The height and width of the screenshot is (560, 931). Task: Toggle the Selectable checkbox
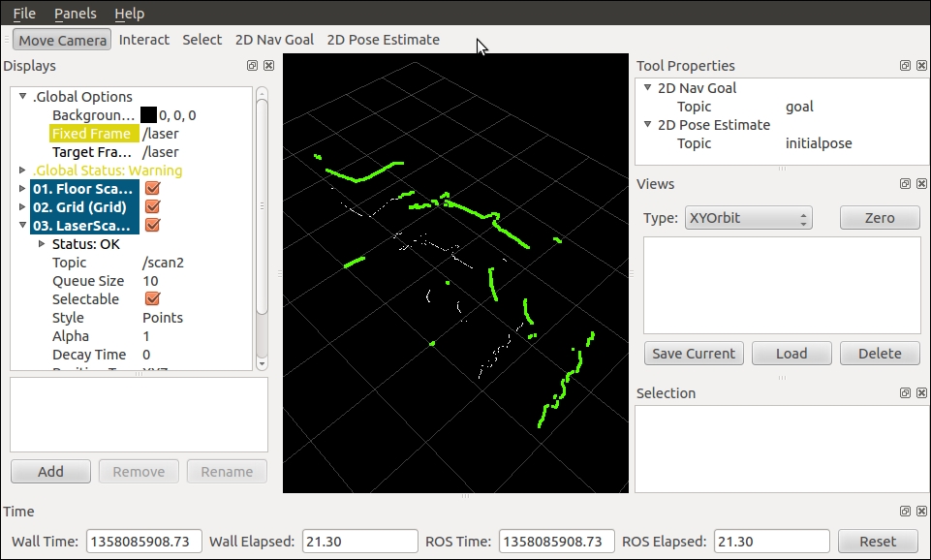tap(153, 298)
